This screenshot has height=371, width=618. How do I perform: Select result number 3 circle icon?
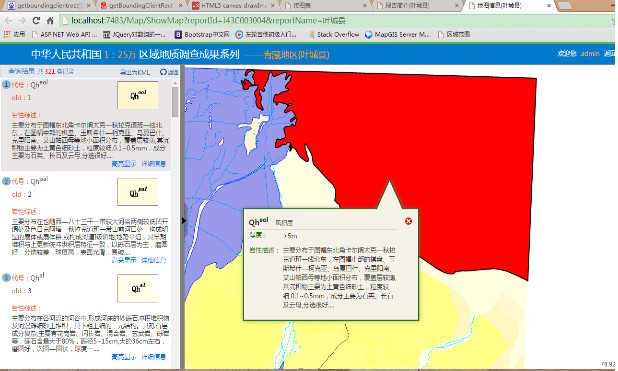tap(6, 278)
